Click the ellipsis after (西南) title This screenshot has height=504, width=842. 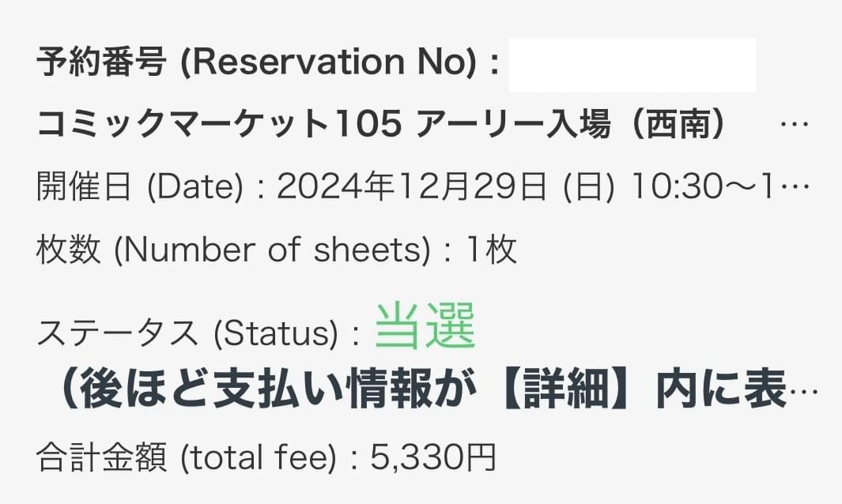[795, 125]
